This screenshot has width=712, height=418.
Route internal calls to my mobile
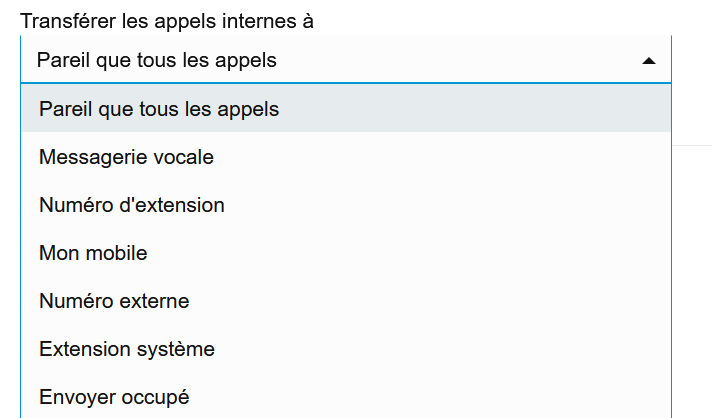click(x=93, y=253)
